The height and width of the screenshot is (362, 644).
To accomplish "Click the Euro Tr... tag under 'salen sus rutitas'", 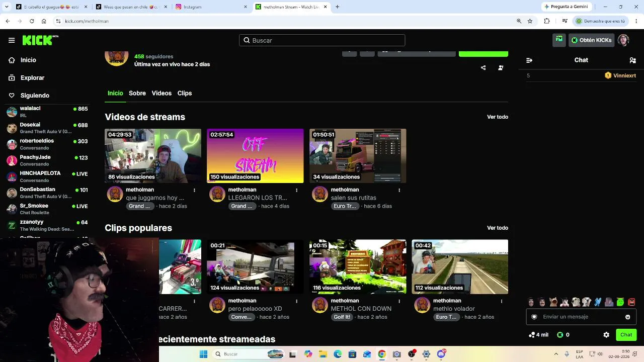I will click(x=345, y=206).
